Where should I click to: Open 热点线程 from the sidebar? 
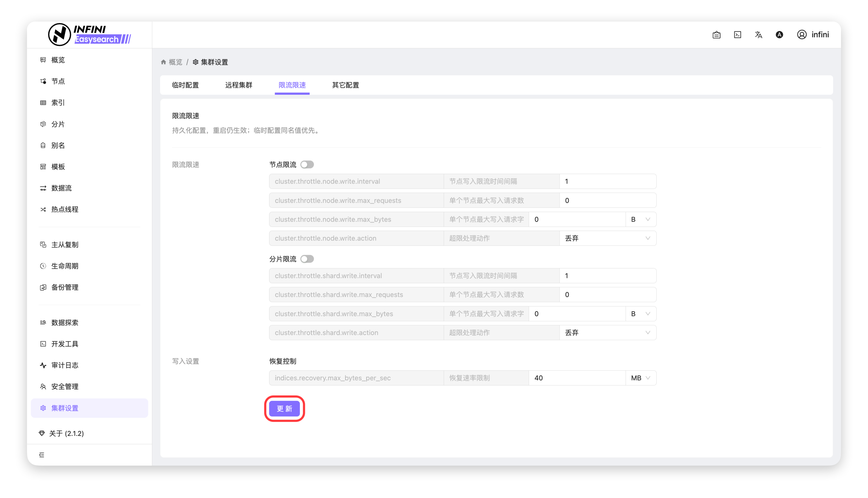click(65, 209)
